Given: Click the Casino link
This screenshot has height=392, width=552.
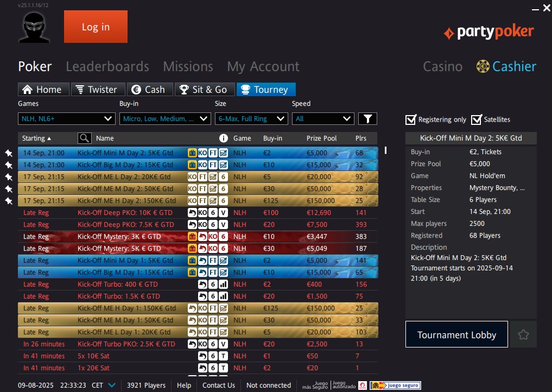Looking at the screenshot, I should (x=442, y=66).
